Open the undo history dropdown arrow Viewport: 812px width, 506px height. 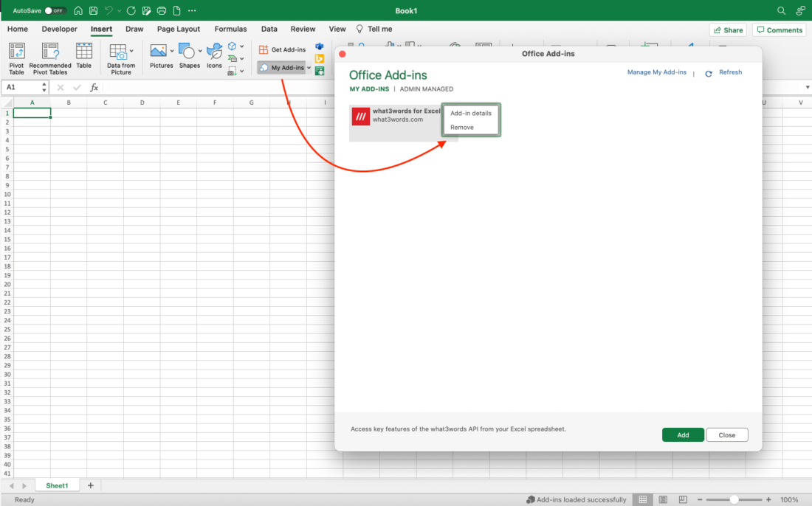click(x=119, y=10)
